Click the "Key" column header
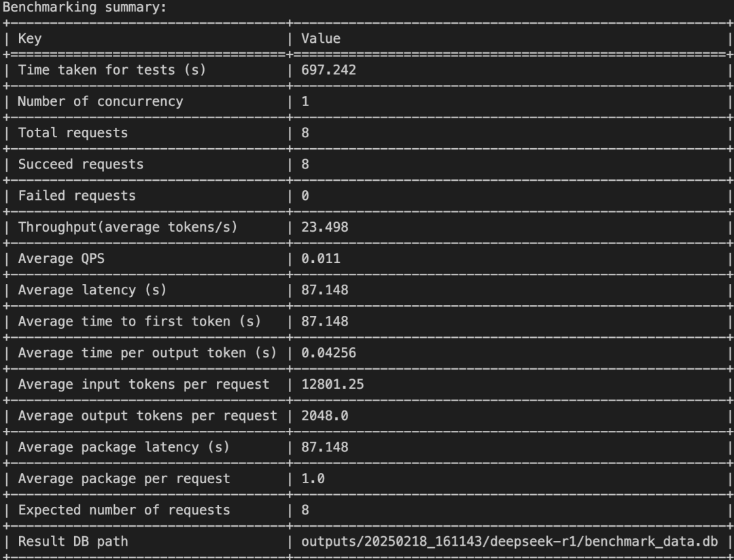Image resolution: width=734 pixels, height=560 pixels. click(x=30, y=39)
